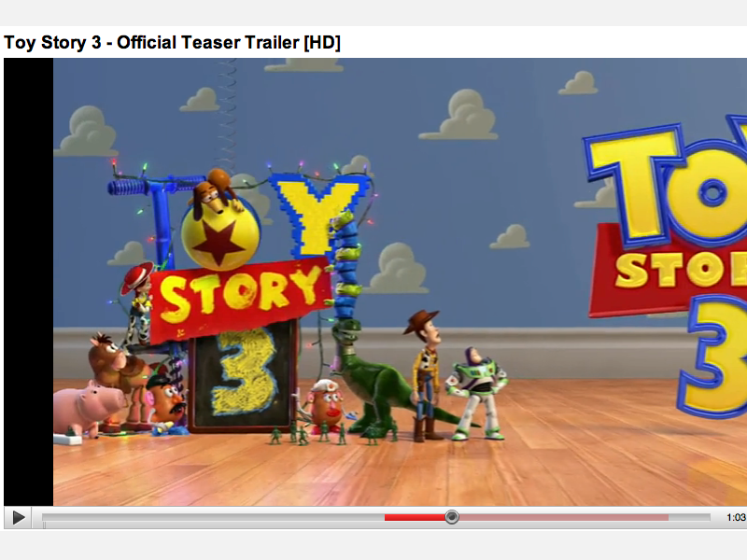
Task: Click the Toy Story 3 teaser video frame
Action: click(375, 282)
